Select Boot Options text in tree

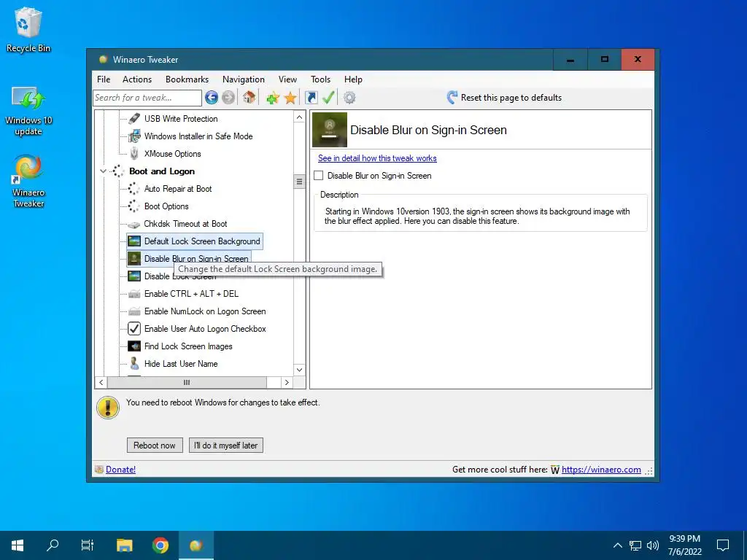pyautogui.click(x=166, y=206)
